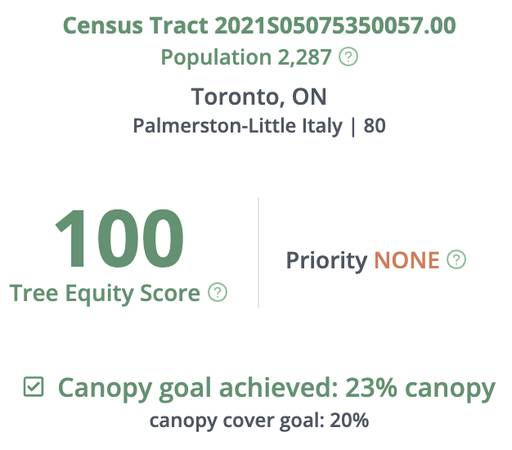Viewport: 512px width, 450px height.
Task: Click the orange NONE priority value
Action: (x=407, y=260)
